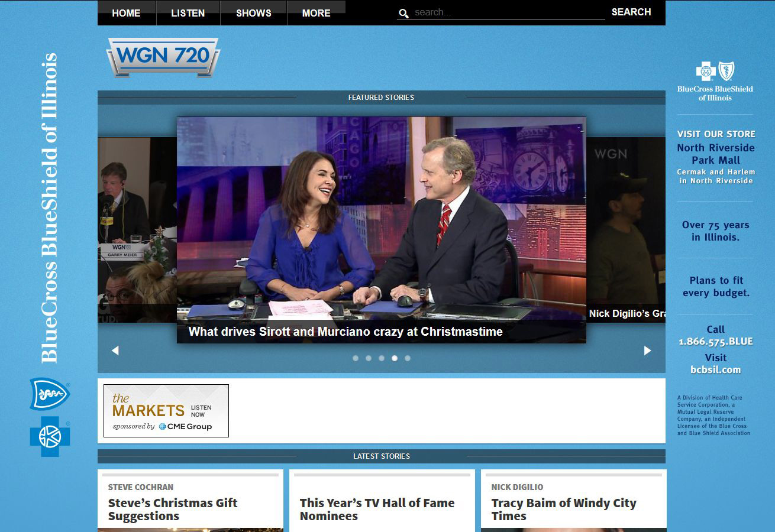Click the featured story caption text
Image resolution: width=775 pixels, height=532 pixels.
click(345, 332)
